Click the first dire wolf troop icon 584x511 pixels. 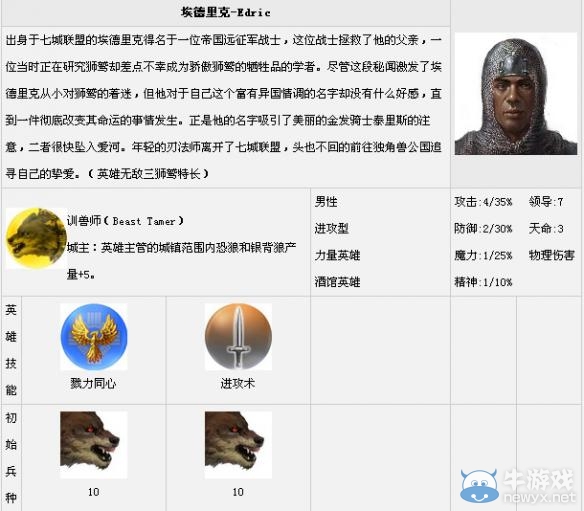tap(94, 445)
